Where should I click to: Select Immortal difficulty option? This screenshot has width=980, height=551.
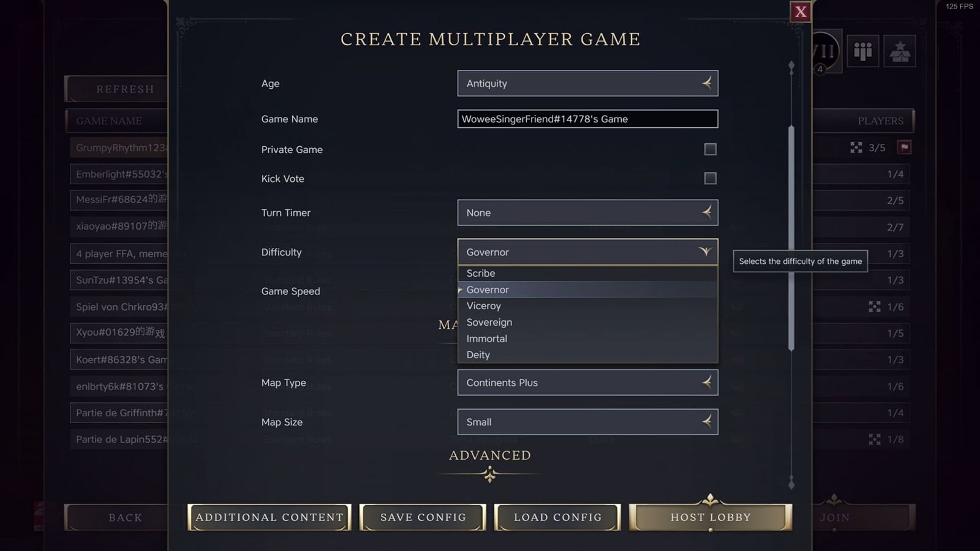[x=587, y=339]
